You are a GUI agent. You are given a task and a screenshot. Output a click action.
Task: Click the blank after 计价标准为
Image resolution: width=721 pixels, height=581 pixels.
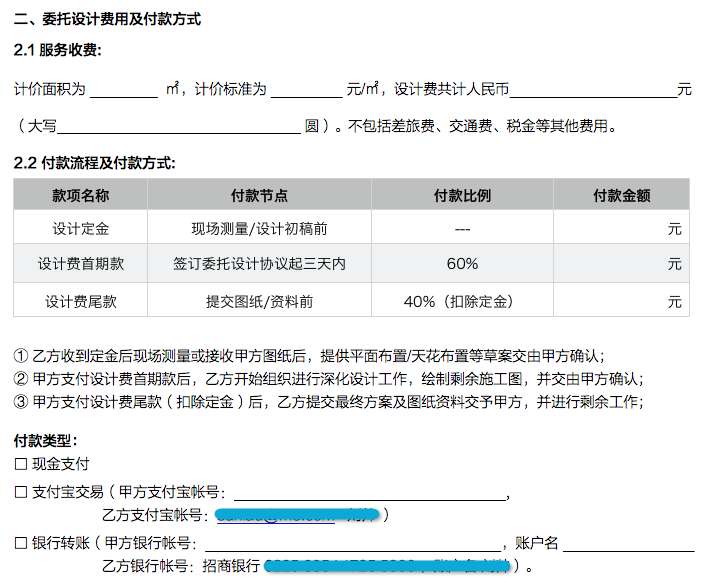pos(307,90)
